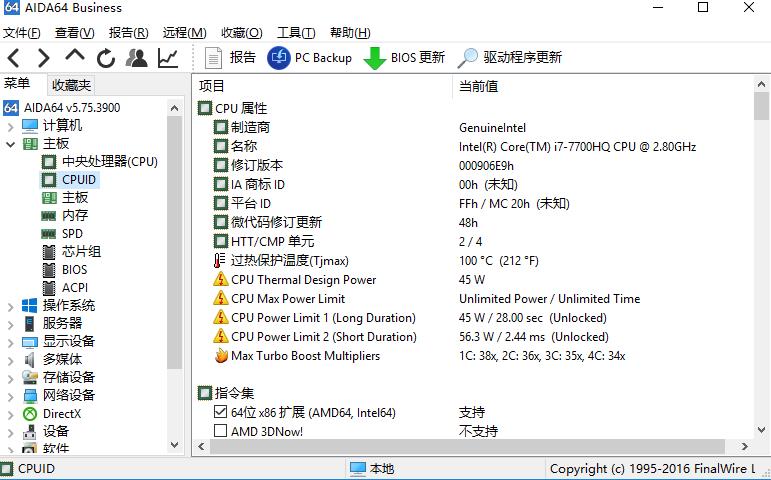Open the 收藏(O) menu
Viewport: 771px width, 480px height.
(x=241, y=33)
